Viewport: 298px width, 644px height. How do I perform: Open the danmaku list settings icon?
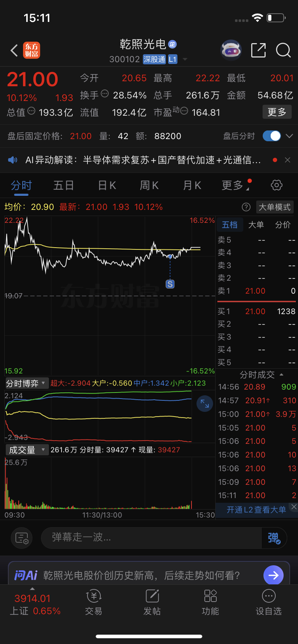22,538
